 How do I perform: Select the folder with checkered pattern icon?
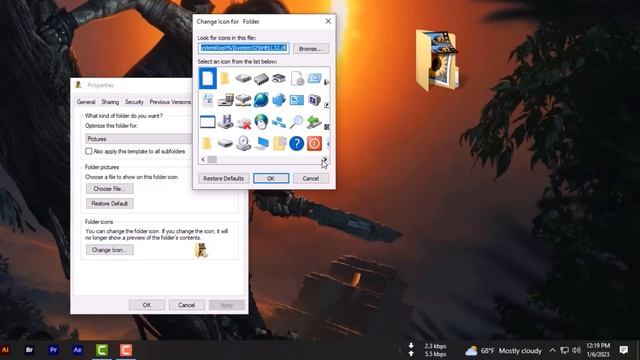click(x=279, y=143)
